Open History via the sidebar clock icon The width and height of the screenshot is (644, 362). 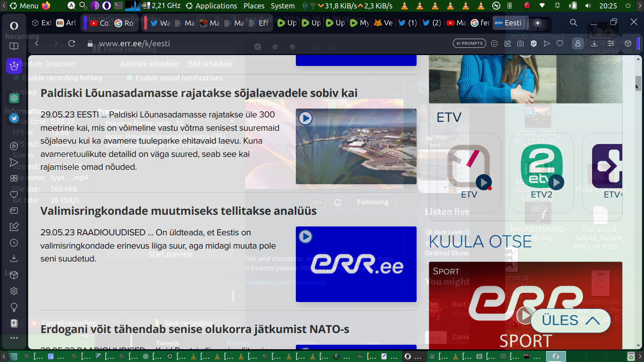14,243
